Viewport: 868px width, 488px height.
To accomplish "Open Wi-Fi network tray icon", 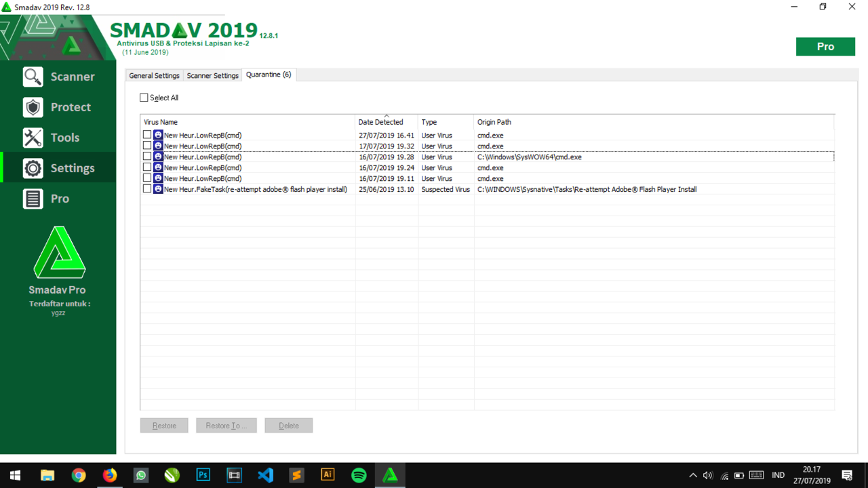I will pos(724,475).
